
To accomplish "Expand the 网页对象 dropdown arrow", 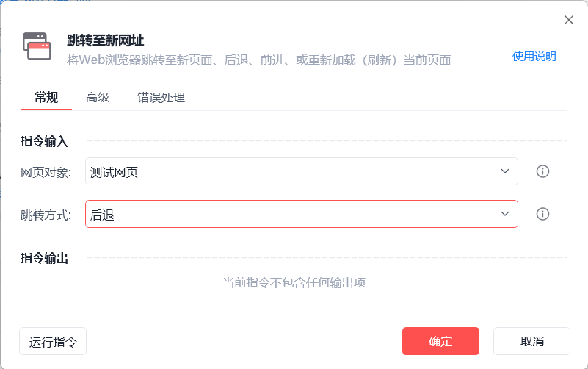I will click(x=505, y=171).
